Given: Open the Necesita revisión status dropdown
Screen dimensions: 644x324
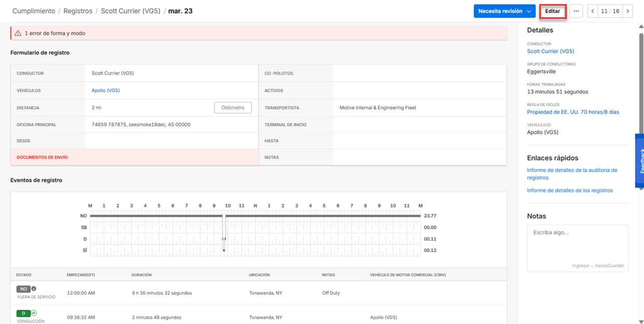Looking at the screenshot, I should pos(504,11).
